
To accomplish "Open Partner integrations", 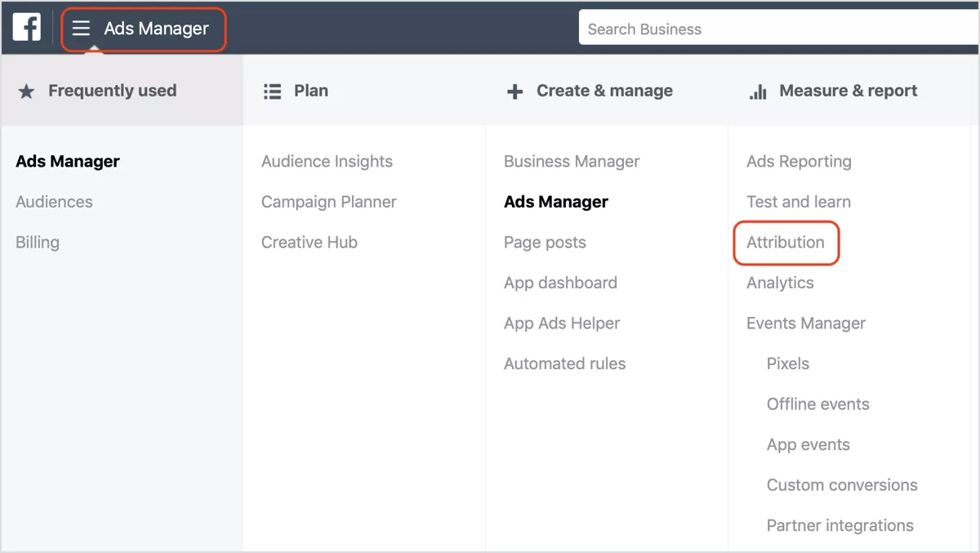I will [840, 525].
